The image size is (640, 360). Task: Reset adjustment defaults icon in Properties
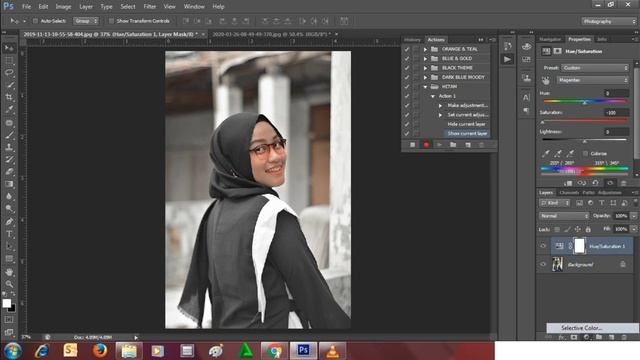click(x=596, y=183)
